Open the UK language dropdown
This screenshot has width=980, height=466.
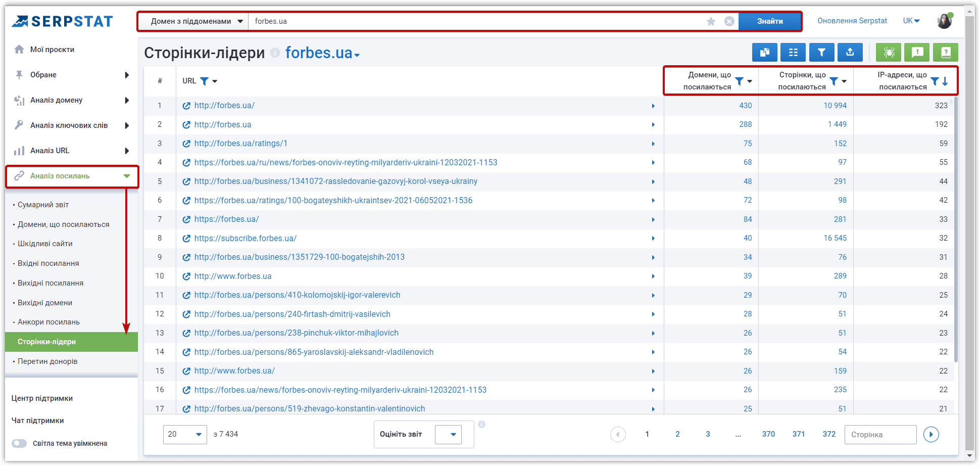911,21
